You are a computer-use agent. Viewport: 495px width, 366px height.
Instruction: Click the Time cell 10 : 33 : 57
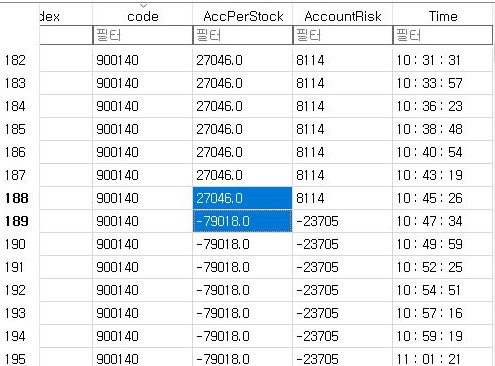443,83
